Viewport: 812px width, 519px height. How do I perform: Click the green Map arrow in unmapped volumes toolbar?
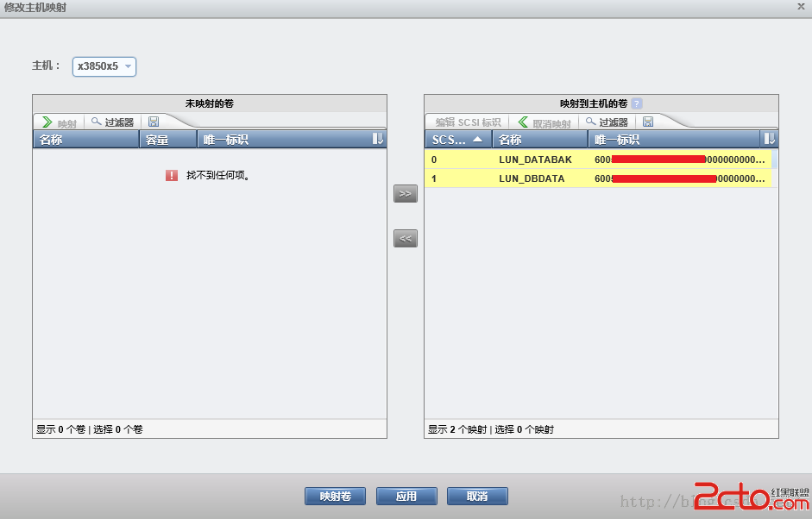pos(47,122)
